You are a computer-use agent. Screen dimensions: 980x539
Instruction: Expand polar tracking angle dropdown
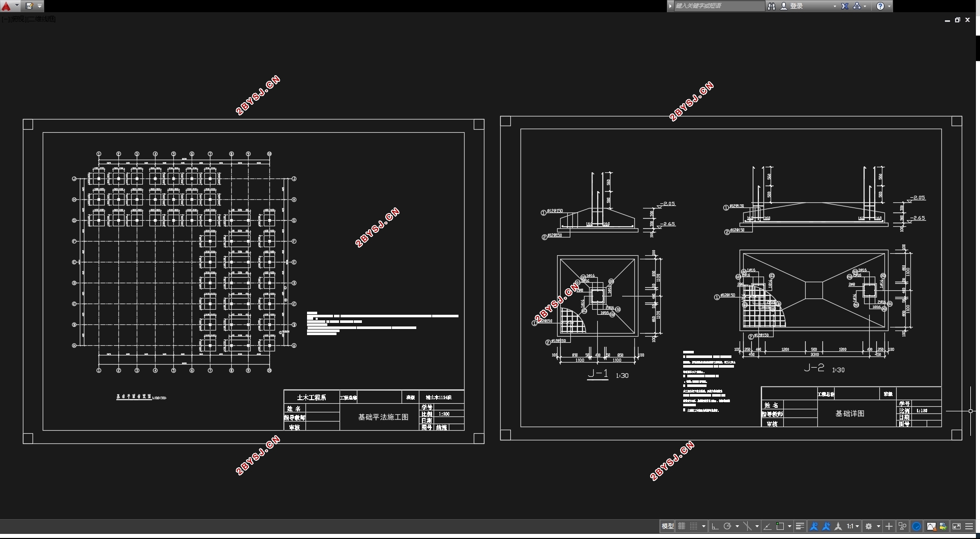point(737,526)
